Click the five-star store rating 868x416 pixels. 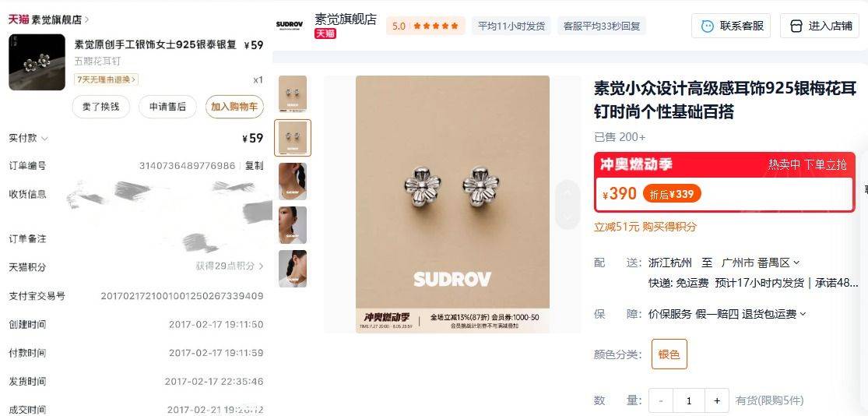click(x=436, y=26)
